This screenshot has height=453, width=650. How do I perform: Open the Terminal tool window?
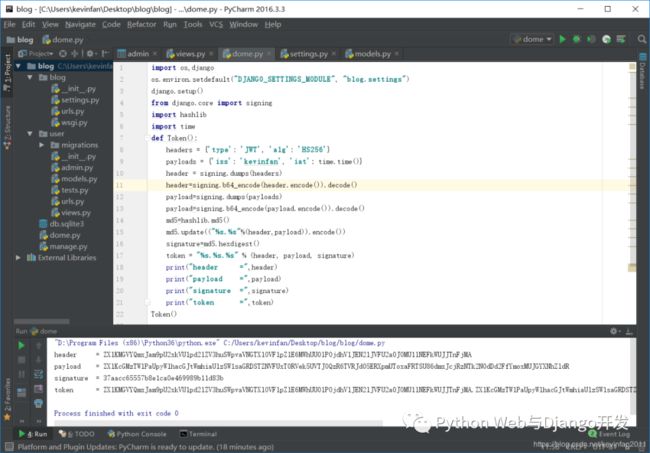click(x=199, y=434)
